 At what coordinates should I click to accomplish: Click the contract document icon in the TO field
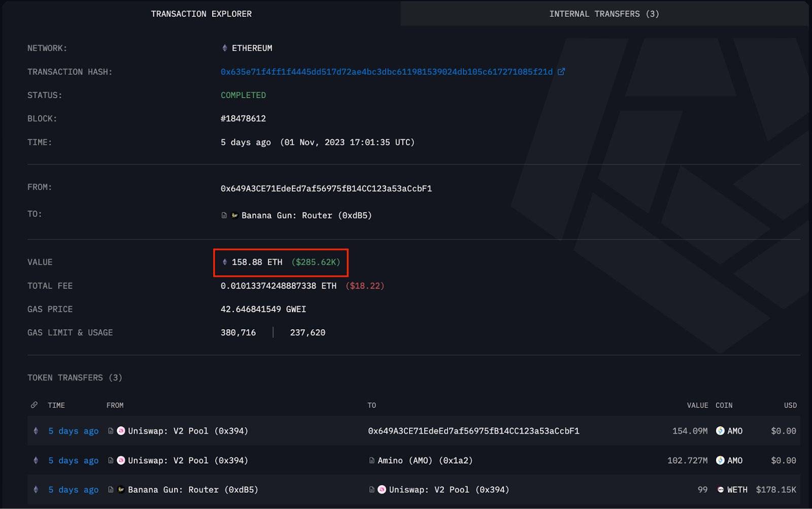224,215
